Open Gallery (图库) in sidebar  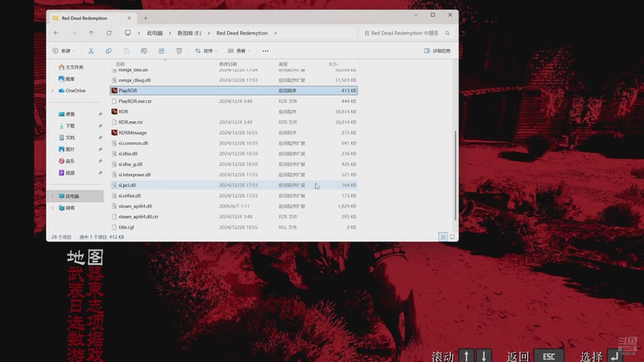pyautogui.click(x=67, y=79)
